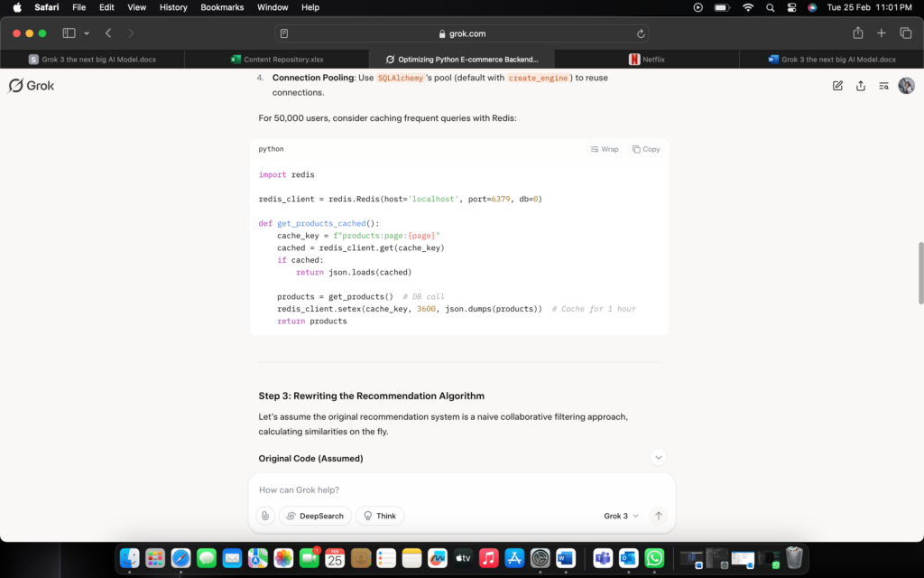Click the send message arrow button
Image resolution: width=924 pixels, height=578 pixels.
click(x=659, y=516)
